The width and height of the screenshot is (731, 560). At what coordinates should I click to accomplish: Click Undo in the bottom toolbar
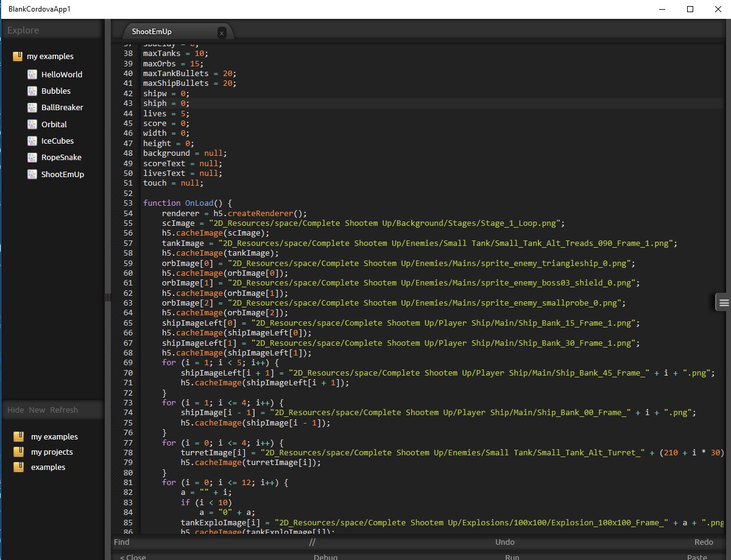pos(504,542)
